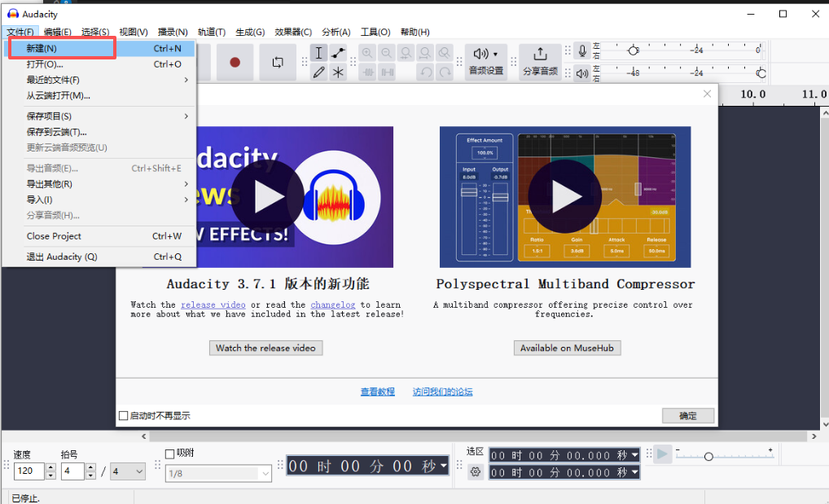Click the Zoom toggle icon
829x504 pixels.
point(445,53)
